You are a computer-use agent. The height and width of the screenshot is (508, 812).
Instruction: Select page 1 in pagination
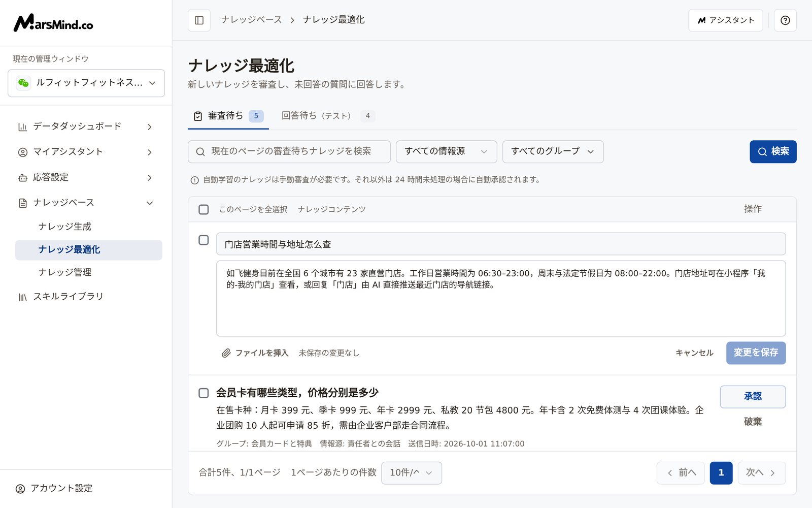[x=721, y=472]
